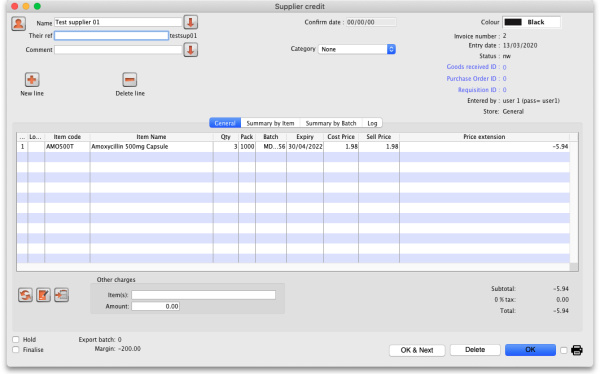600x374 pixels.
Task: Click the Delete line minus icon
Action: pos(130,80)
